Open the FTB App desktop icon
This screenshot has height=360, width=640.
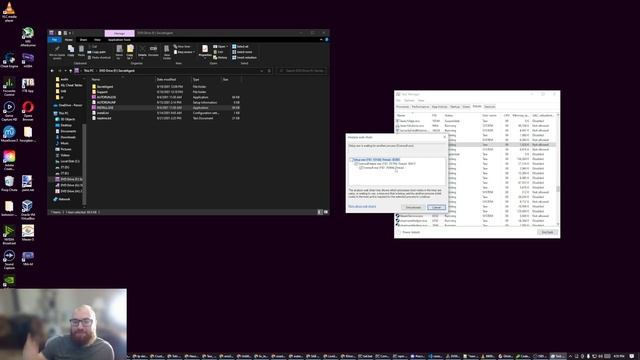coord(28,85)
